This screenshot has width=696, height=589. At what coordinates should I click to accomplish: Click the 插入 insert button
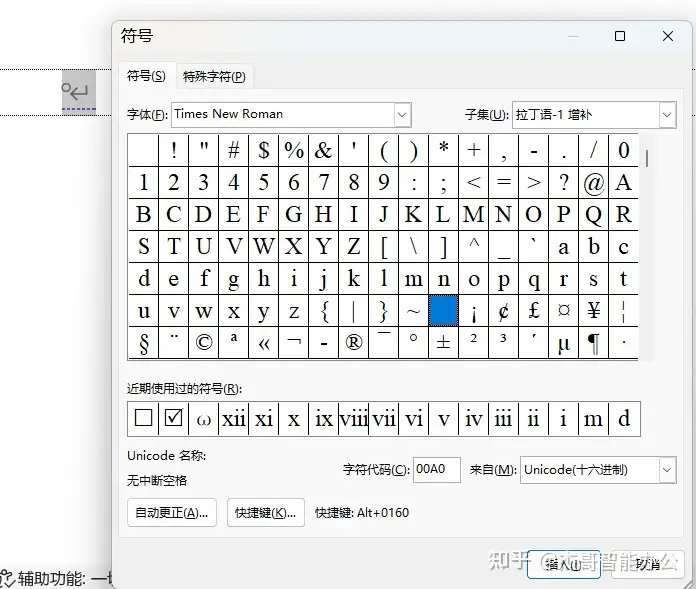click(x=564, y=564)
